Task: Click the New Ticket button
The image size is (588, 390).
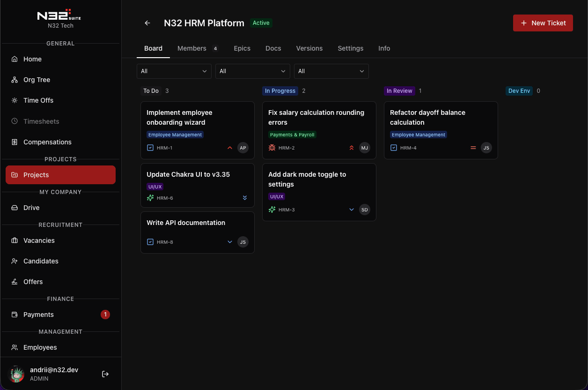Action: pos(543,22)
